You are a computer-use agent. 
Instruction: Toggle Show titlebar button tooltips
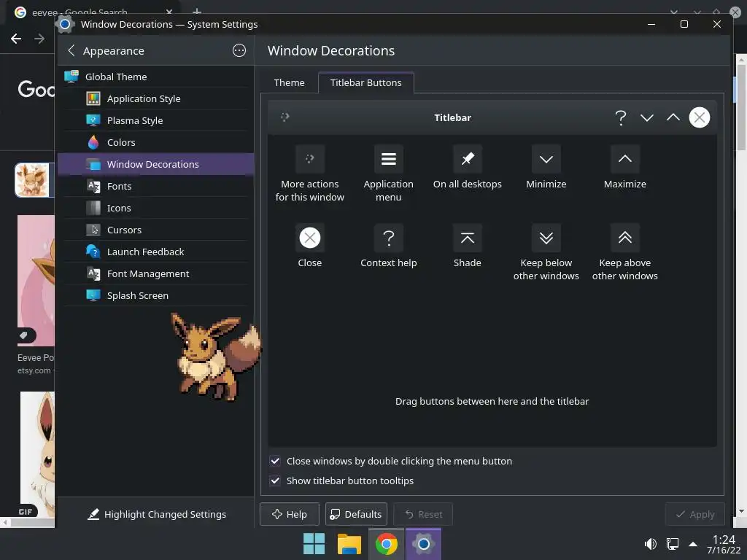(275, 481)
